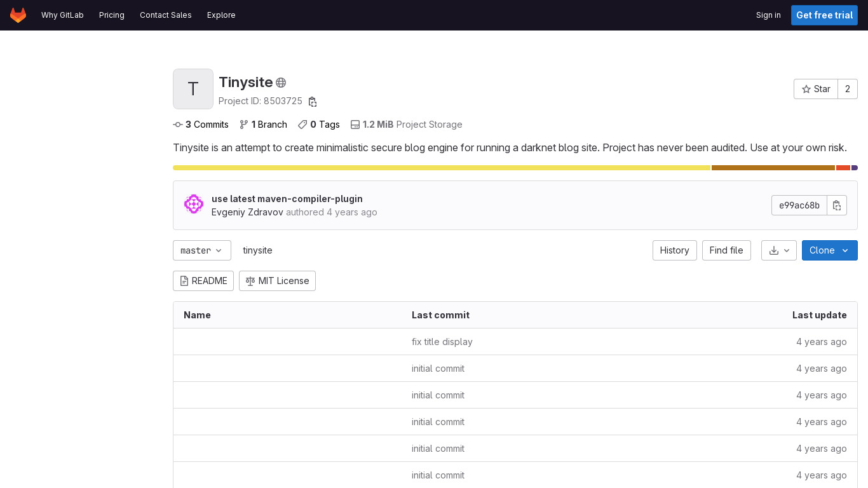Open Evgeniy Zdravov author profile
The height and width of the screenshot is (488, 868).
tap(247, 212)
